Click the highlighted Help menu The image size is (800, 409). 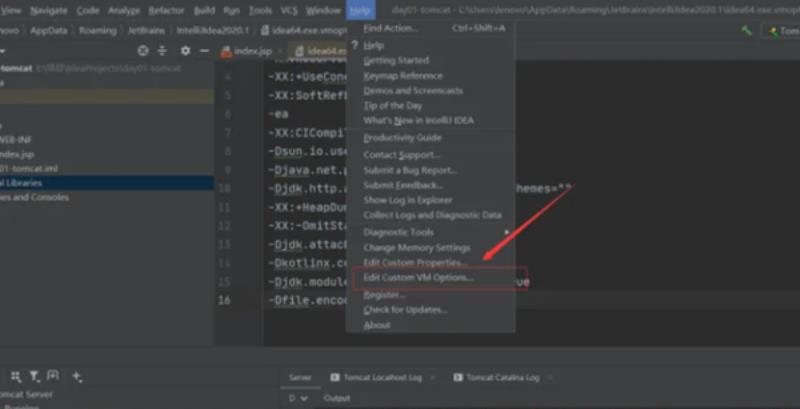360,10
